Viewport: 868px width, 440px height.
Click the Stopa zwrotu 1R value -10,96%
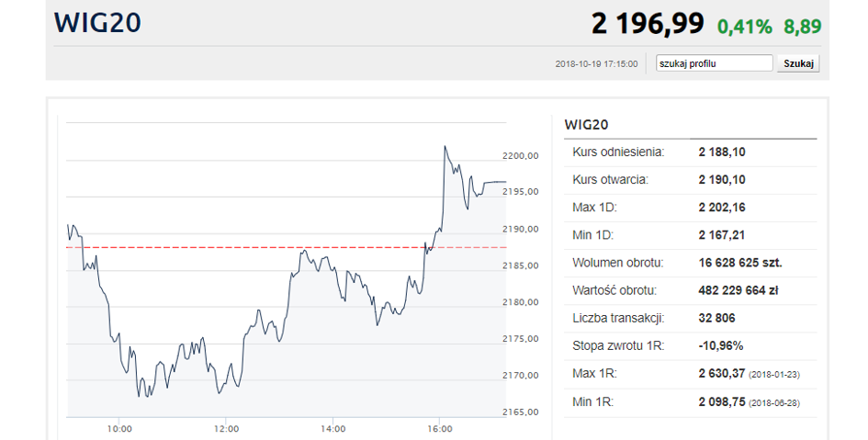[721, 346]
